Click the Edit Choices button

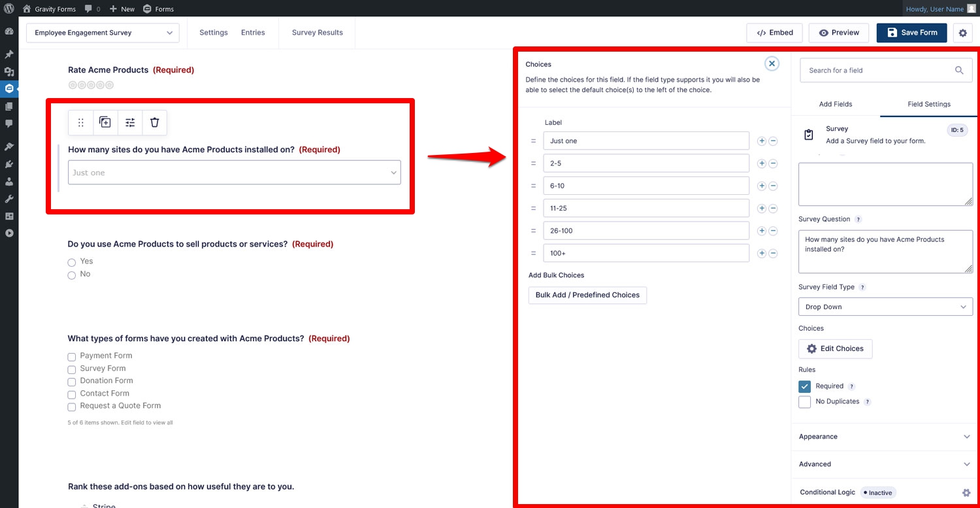(x=835, y=348)
